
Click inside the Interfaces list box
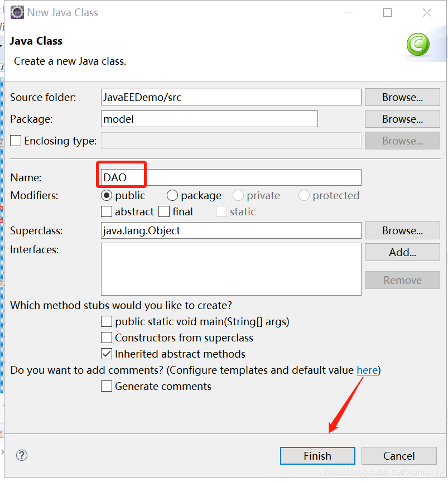231,269
